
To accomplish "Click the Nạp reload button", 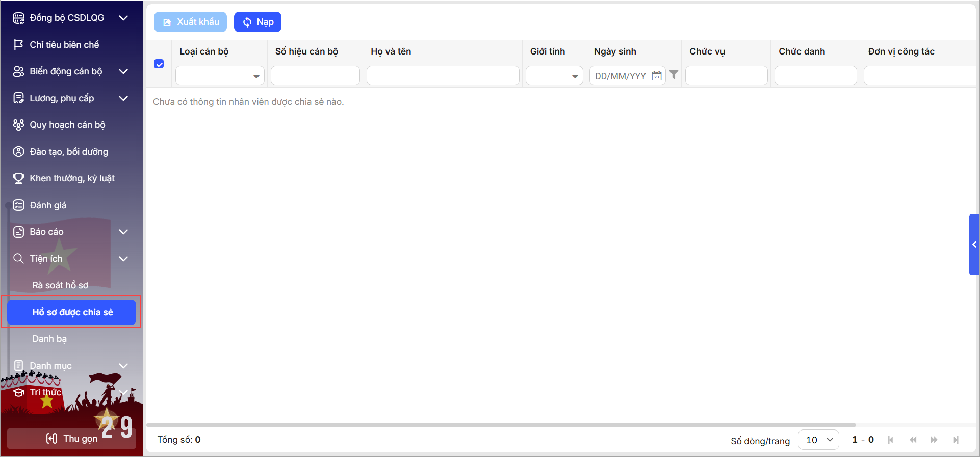I will point(257,22).
